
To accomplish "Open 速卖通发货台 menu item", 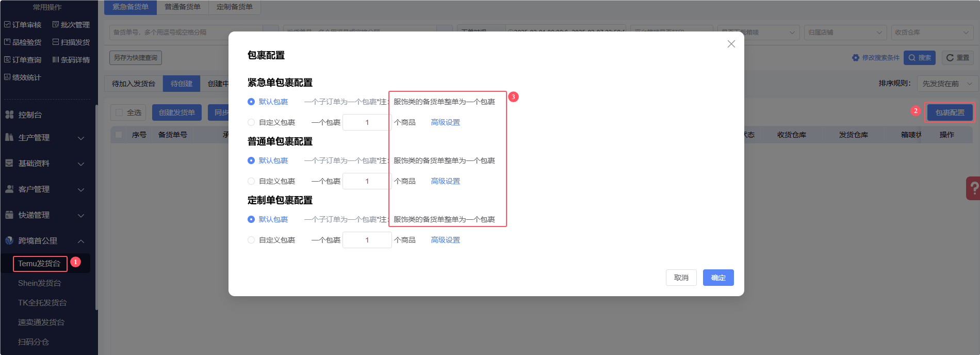I will 41,322.
